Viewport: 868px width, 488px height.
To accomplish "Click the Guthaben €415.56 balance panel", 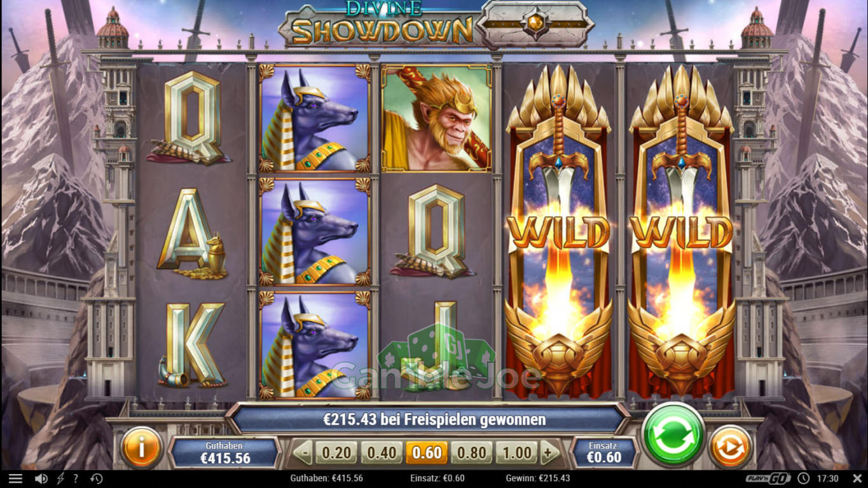I will point(225,452).
